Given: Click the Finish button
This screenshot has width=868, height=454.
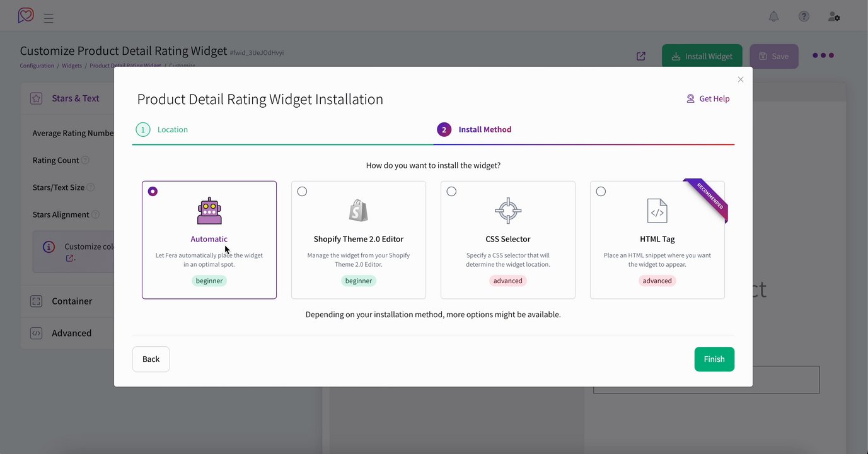Looking at the screenshot, I should [714, 359].
